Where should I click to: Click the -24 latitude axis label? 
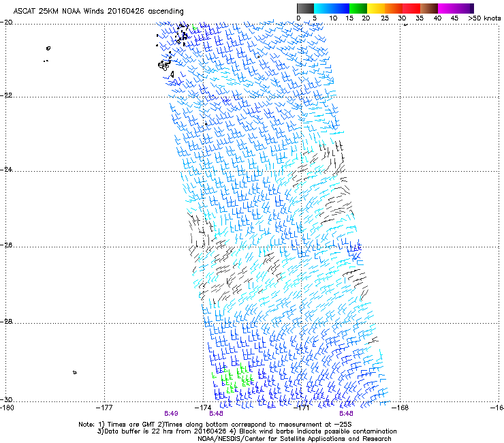[6, 170]
